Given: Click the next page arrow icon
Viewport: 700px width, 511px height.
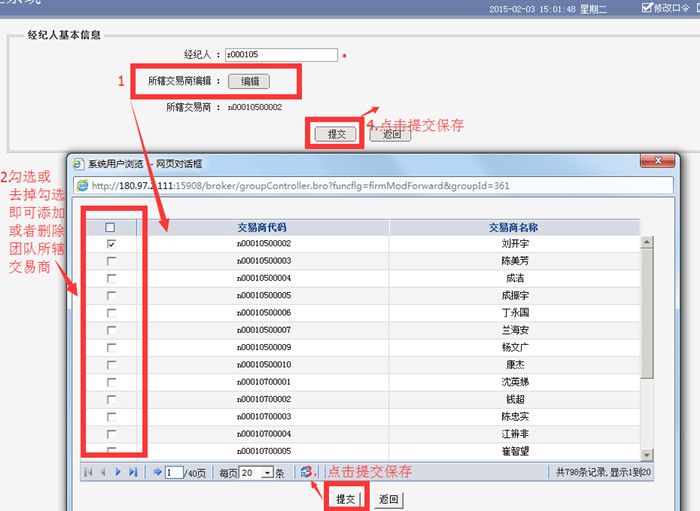Looking at the screenshot, I should pyautogui.click(x=118, y=472).
